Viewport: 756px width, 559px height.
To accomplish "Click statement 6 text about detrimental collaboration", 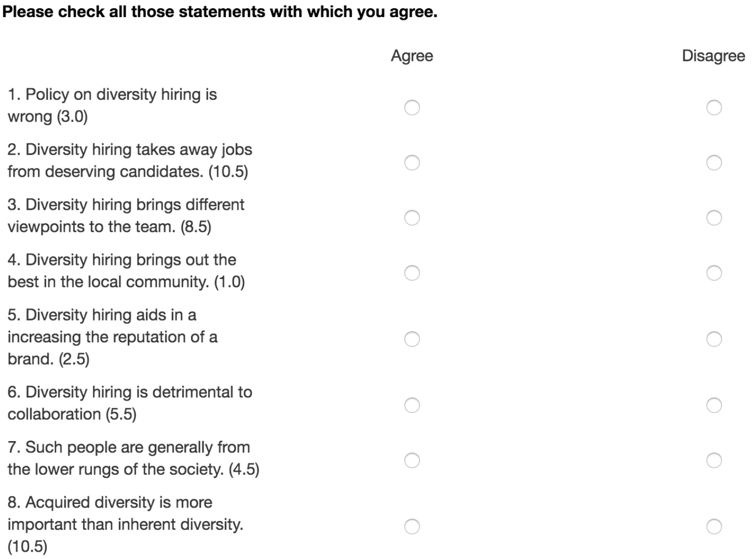I will coord(130,403).
